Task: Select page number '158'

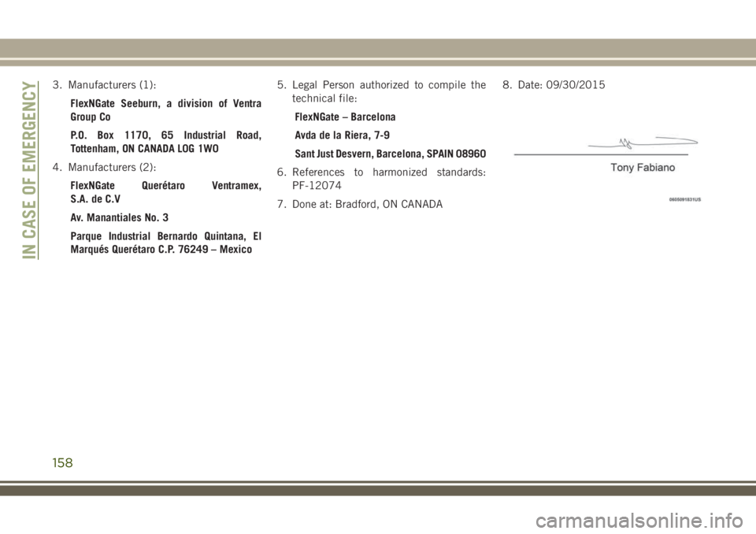Action: pos(63,463)
